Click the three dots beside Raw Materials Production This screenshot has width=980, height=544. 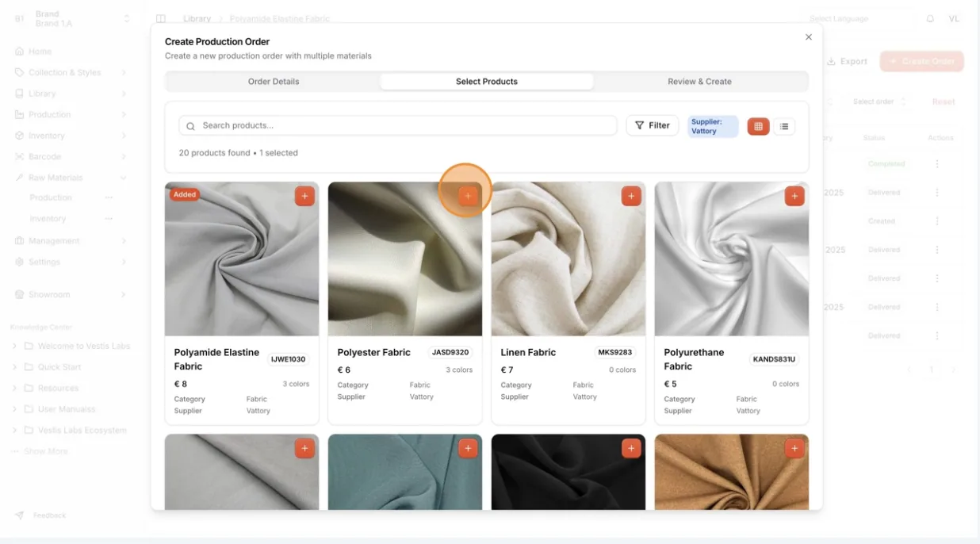pyautogui.click(x=109, y=197)
